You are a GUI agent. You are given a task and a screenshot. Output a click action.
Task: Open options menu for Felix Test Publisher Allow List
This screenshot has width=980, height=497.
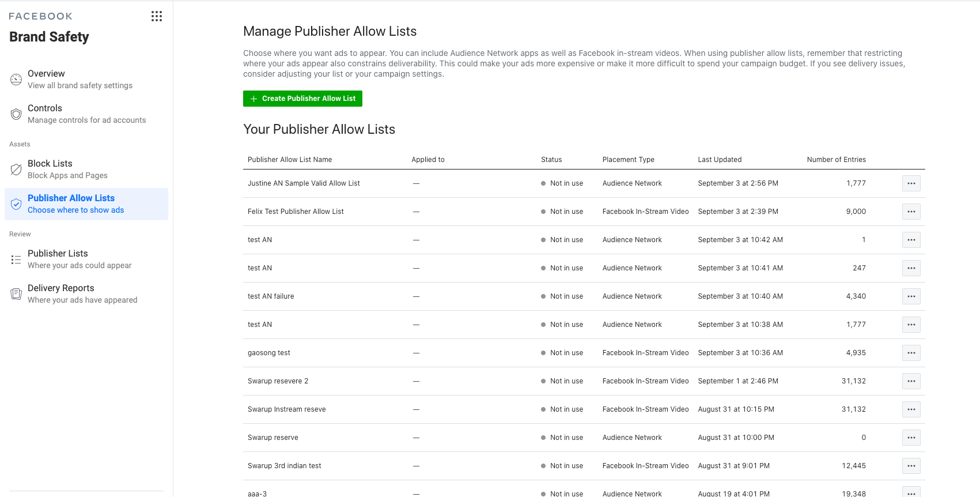pos(911,212)
